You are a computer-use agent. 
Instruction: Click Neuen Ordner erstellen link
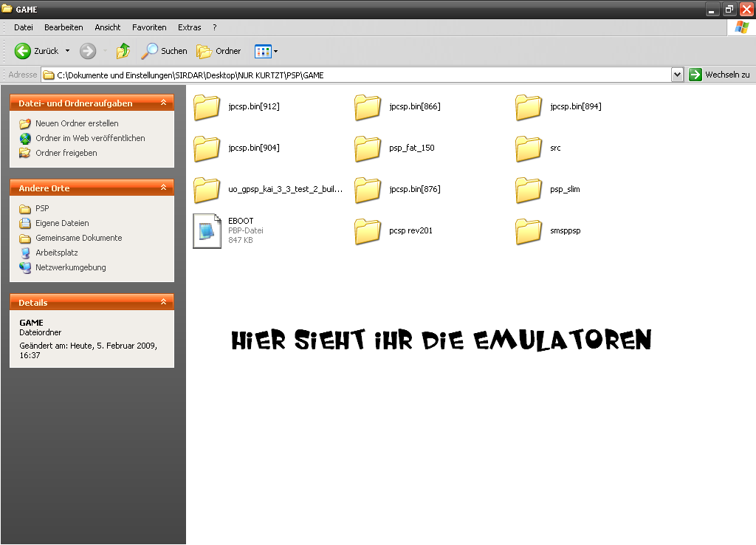(x=77, y=123)
